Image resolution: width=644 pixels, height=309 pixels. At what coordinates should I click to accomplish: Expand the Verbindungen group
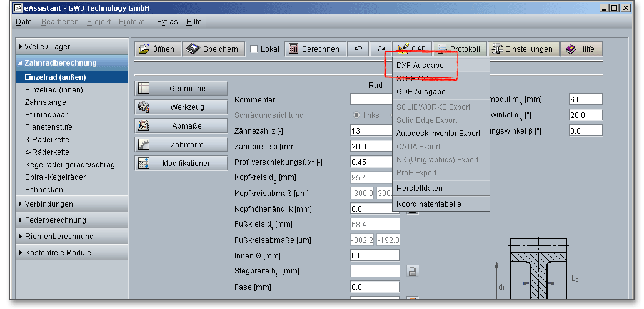click(49, 204)
